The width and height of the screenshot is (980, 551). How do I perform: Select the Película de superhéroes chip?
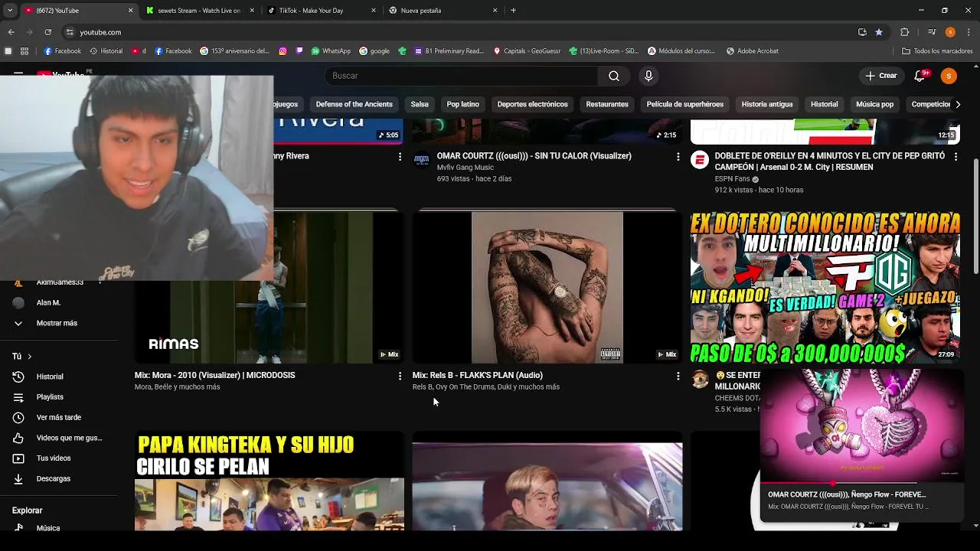point(684,104)
